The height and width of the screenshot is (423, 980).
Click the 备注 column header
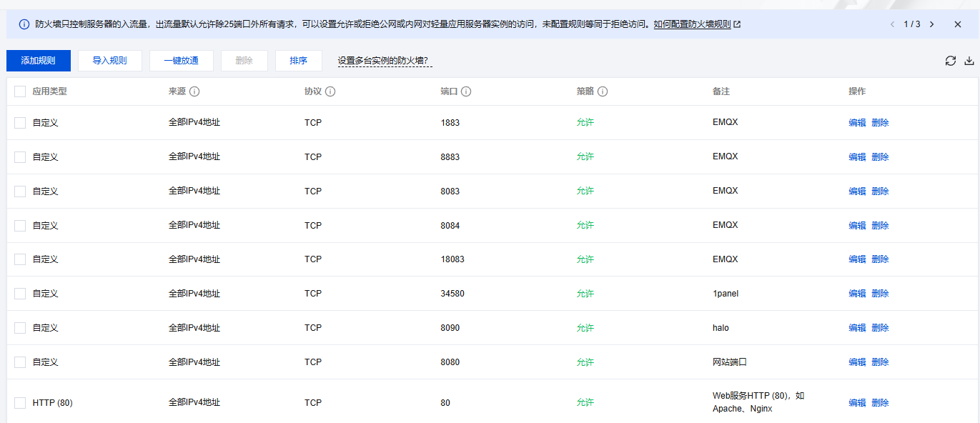coord(721,91)
